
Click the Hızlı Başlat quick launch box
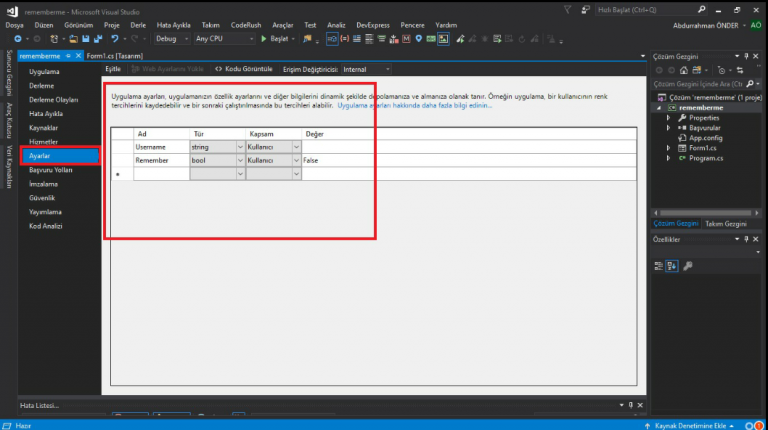[651, 10]
